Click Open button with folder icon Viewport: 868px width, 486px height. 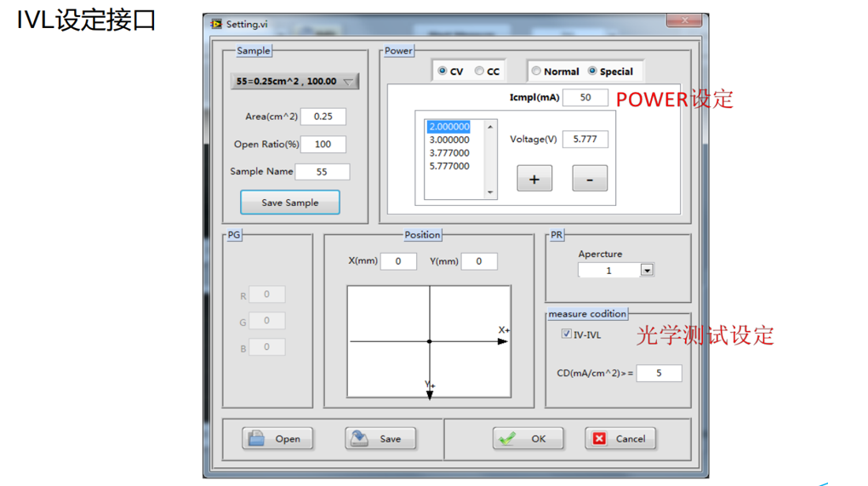tap(277, 438)
